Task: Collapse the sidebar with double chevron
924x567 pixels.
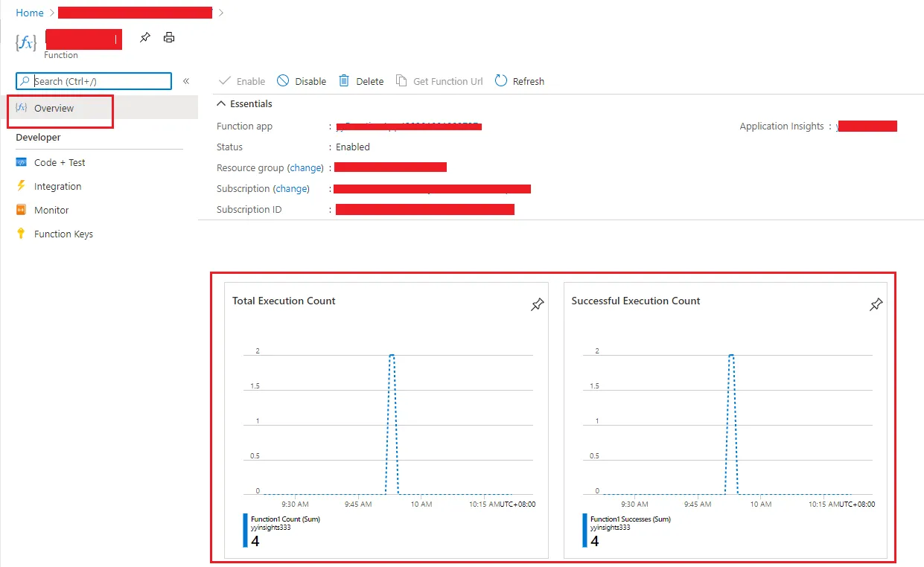Action: pos(186,81)
